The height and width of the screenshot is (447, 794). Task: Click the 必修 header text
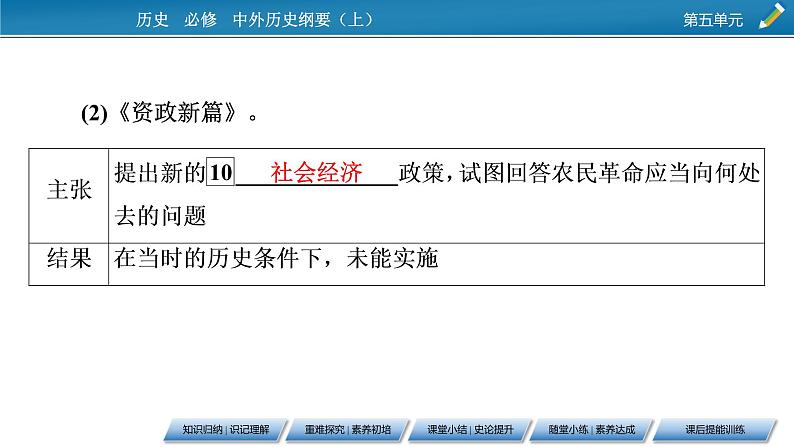pyautogui.click(x=201, y=20)
